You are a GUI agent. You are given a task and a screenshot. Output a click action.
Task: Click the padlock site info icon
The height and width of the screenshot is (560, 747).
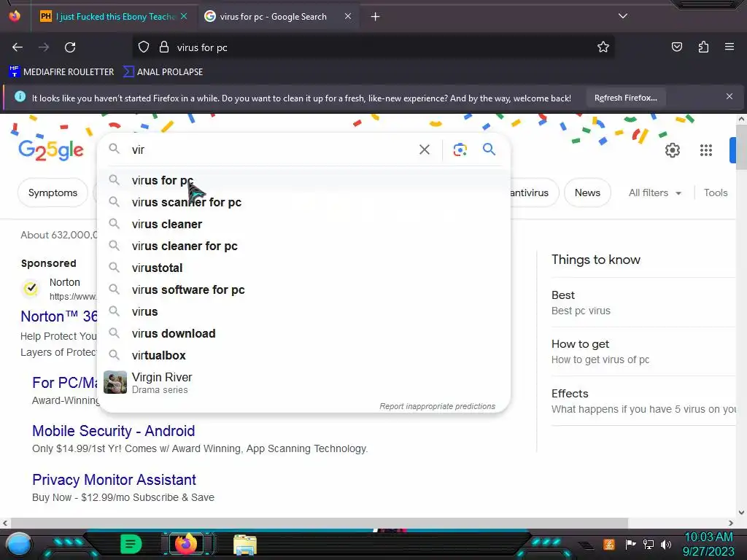click(164, 47)
